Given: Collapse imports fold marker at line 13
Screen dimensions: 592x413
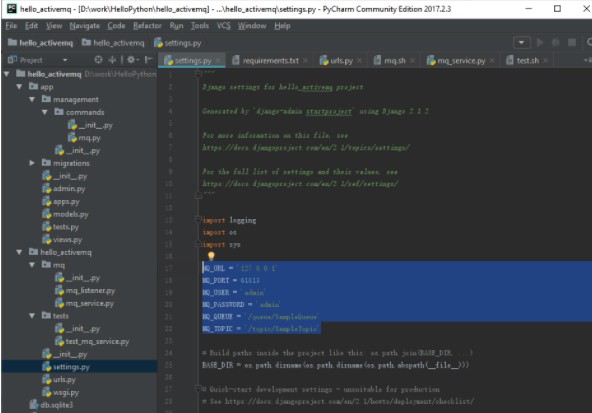Looking at the screenshot, I should [198, 219].
